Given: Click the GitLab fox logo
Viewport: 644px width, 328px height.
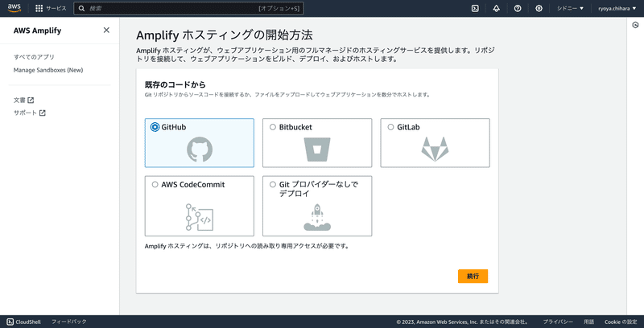Looking at the screenshot, I should point(435,149).
